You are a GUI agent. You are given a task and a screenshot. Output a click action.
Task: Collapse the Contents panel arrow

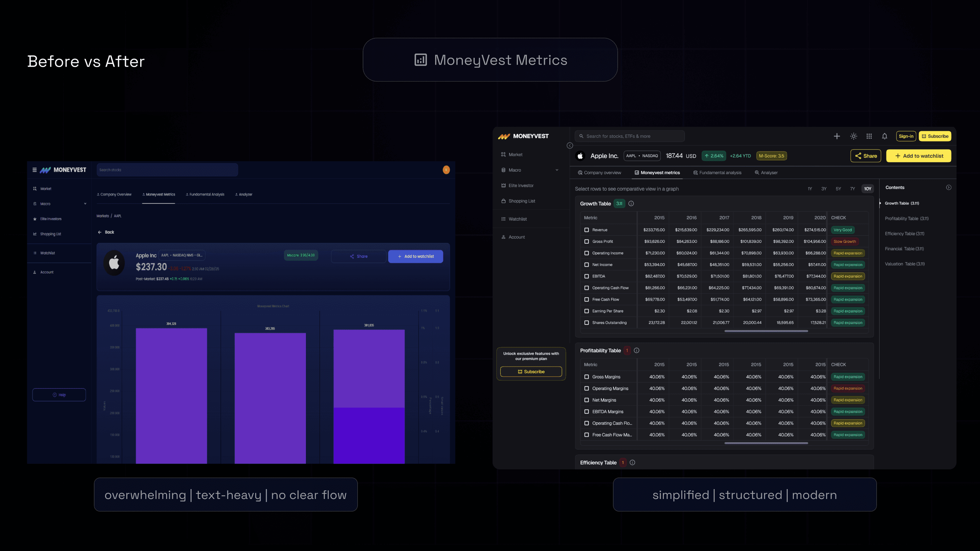949,187
